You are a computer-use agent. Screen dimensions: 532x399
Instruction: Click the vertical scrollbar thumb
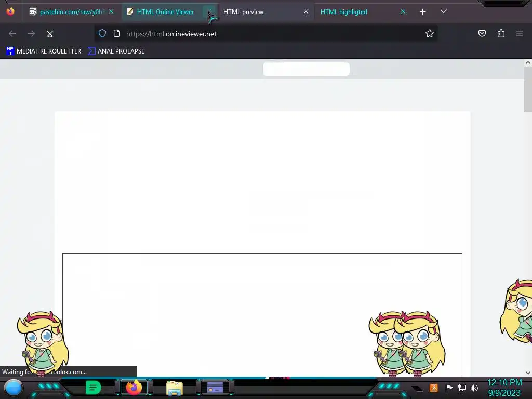[528, 89]
